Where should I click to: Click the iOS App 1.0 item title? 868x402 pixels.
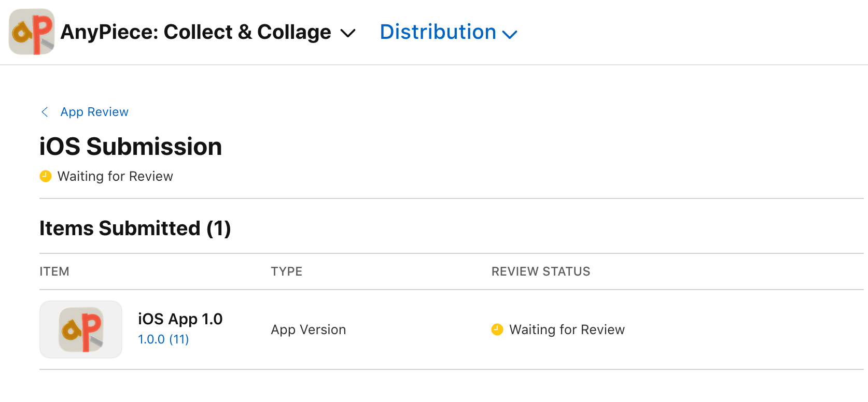180,319
